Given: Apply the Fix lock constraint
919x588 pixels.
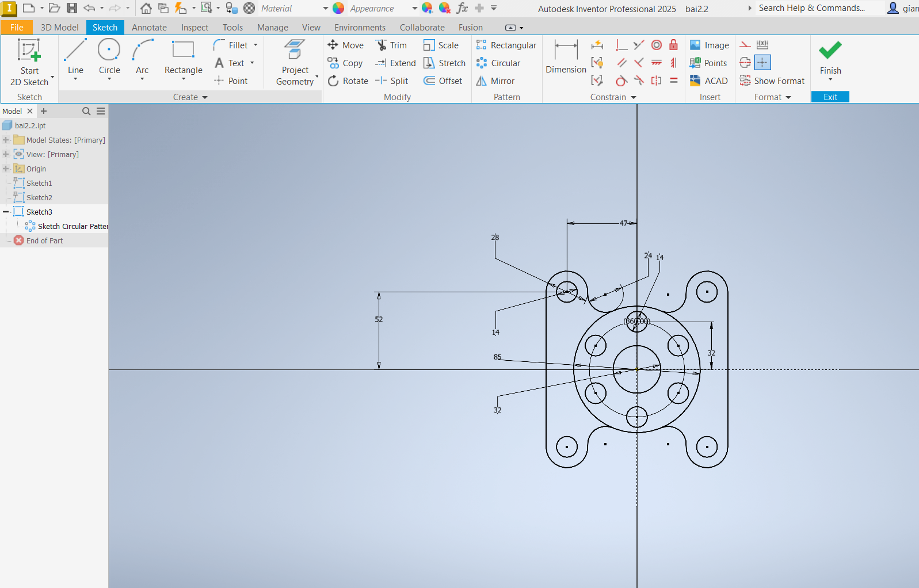Looking at the screenshot, I should click(x=673, y=45).
